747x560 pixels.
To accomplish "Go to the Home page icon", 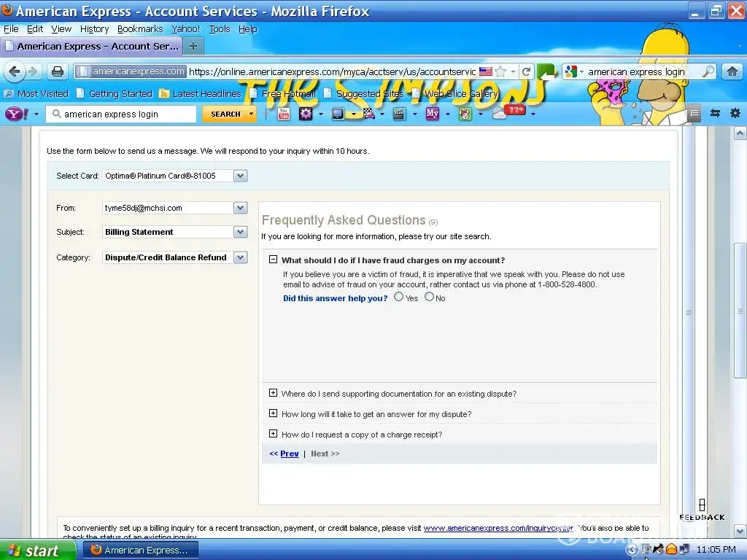I will point(732,72).
